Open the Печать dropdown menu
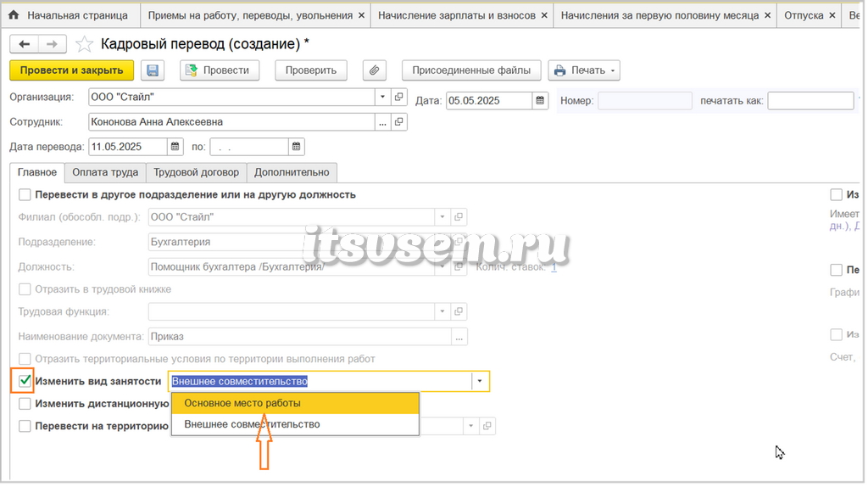This screenshot has height=487, width=868. coord(585,70)
